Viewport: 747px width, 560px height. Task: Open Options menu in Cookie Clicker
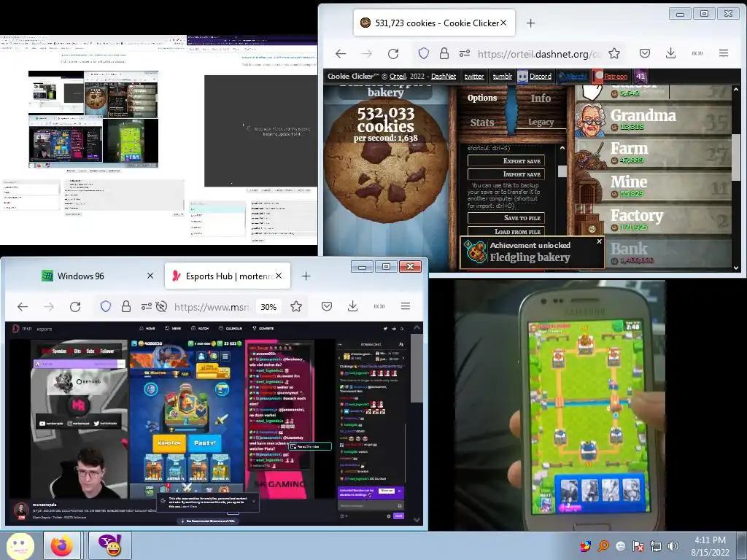[482, 98]
